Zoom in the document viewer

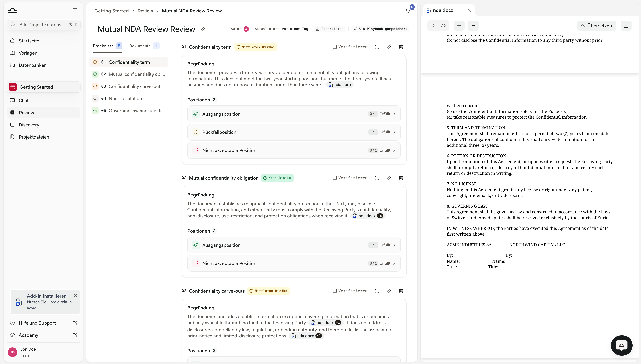473,26
